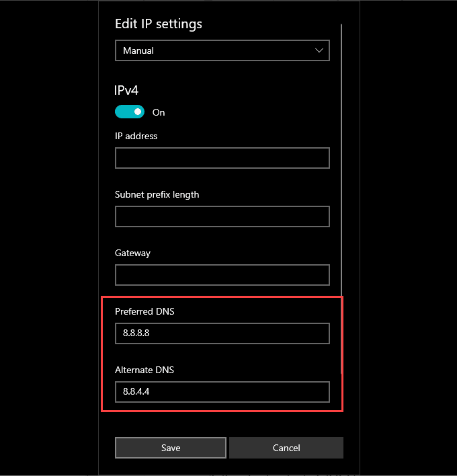Click the Gateway label text
Image resolution: width=457 pixels, height=476 pixels.
[132, 253]
